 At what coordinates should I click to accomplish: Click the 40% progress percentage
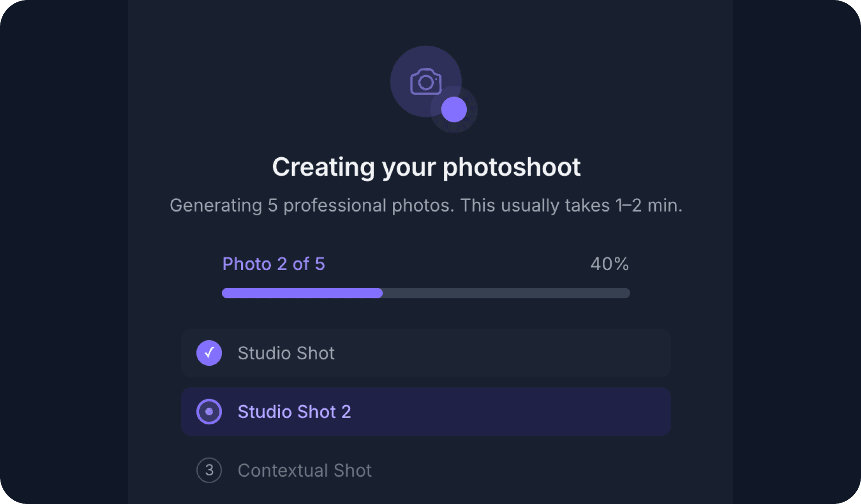point(609,264)
